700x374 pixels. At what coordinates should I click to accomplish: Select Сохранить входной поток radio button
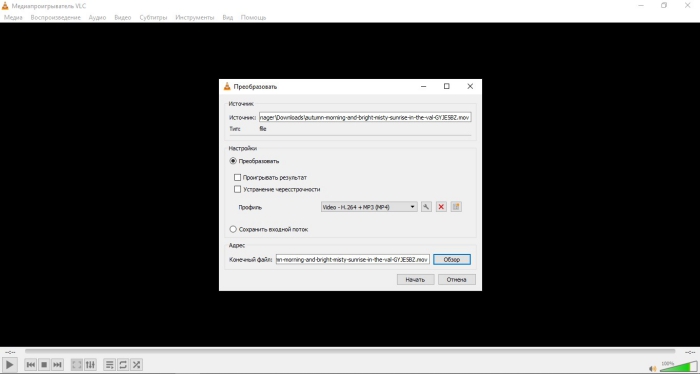click(x=233, y=229)
